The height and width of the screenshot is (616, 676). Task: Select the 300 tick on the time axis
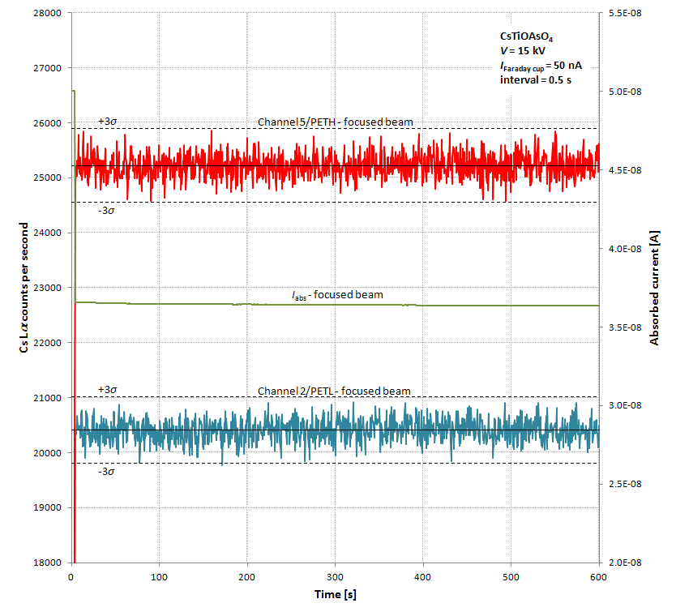tap(335, 576)
